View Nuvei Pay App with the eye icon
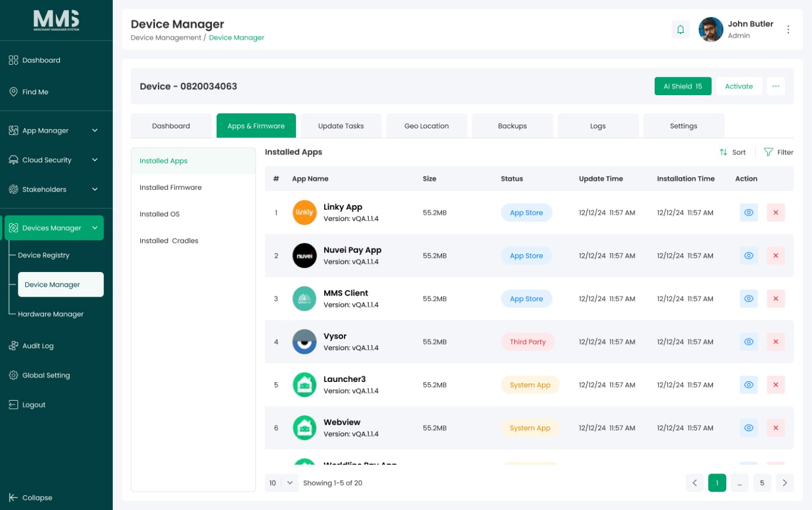This screenshot has width=812, height=510. tap(749, 256)
